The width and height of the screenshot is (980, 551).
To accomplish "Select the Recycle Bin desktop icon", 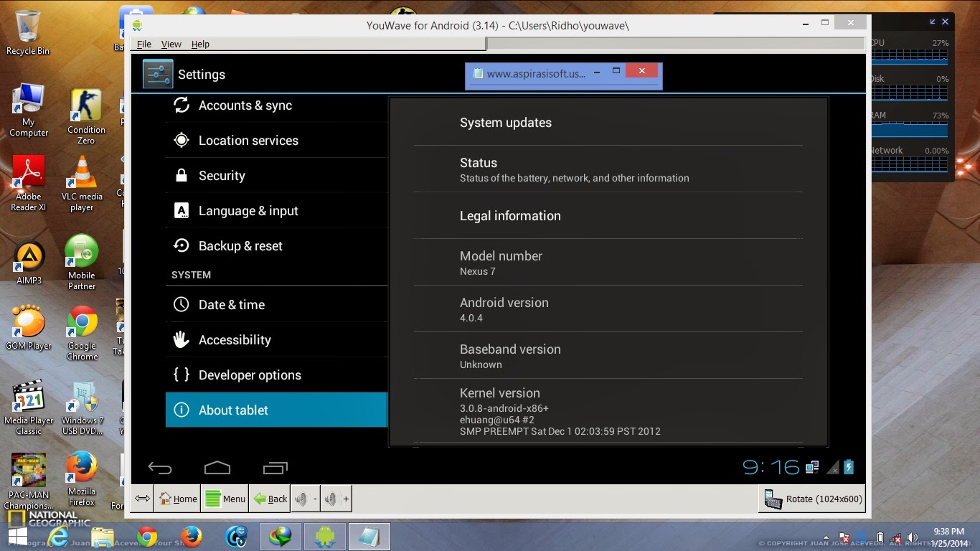I will coord(28,32).
